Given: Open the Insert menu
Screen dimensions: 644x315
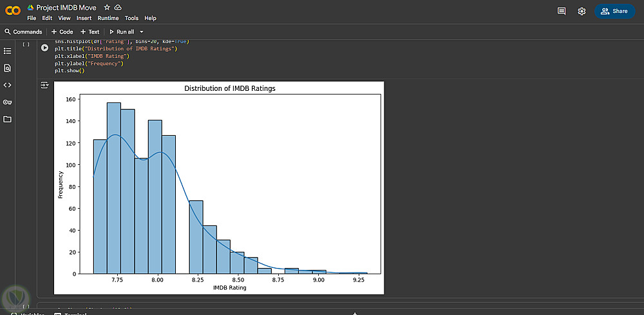Looking at the screenshot, I should tap(84, 18).
